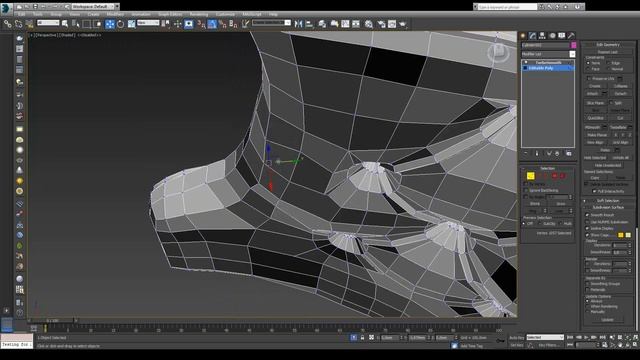Click the Select and Scale tool

point(131,24)
